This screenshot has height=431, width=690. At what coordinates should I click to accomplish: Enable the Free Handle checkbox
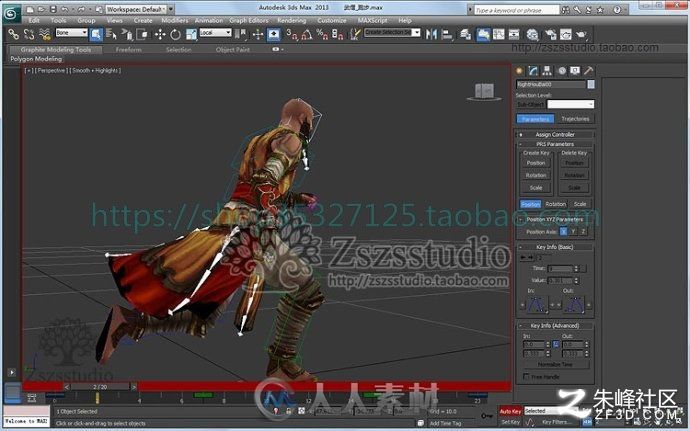coord(526,376)
